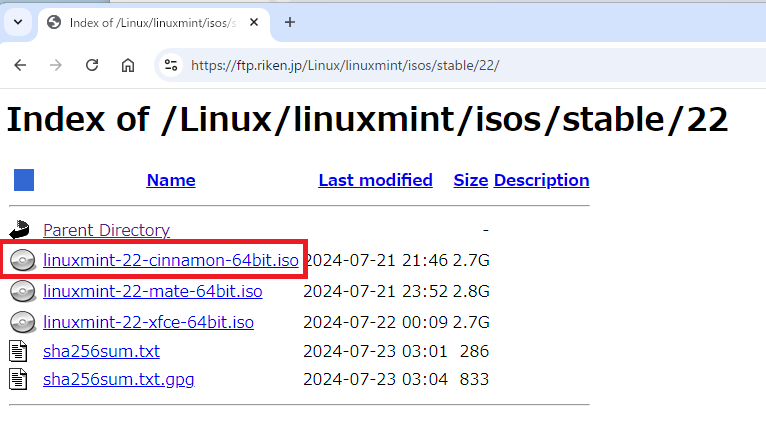Sort listing by Size column
The width and height of the screenshot is (766, 438).
[x=470, y=180]
